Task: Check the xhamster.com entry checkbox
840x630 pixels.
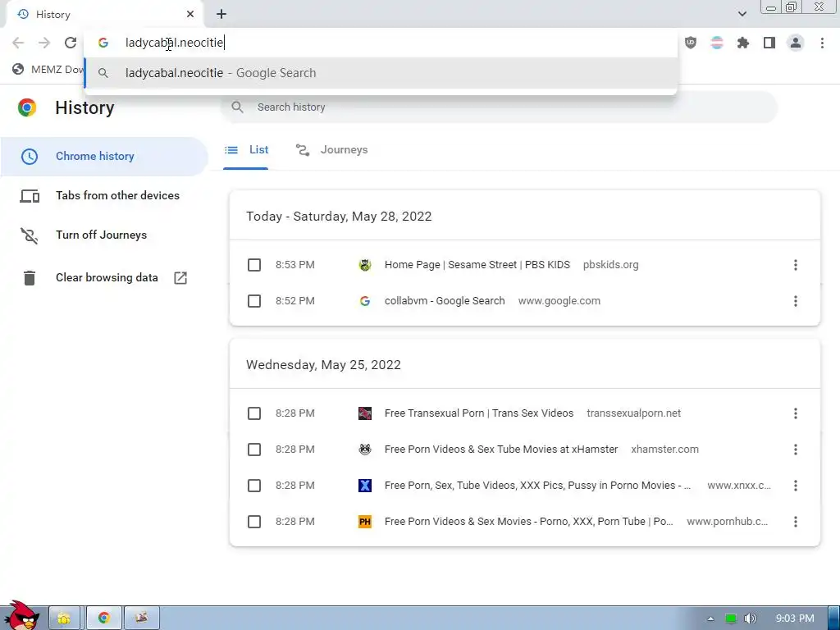Action: [254, 450]
